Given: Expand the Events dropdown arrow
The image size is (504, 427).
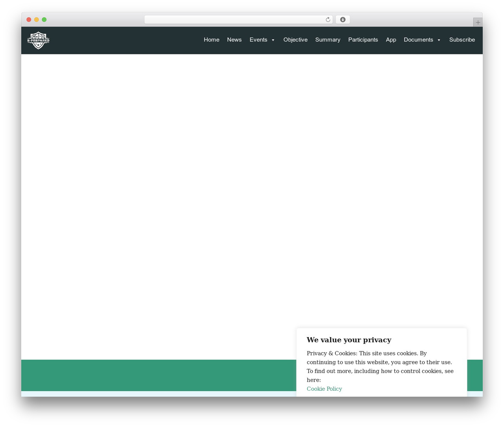Looking at the screenshot, I should 273,40.
